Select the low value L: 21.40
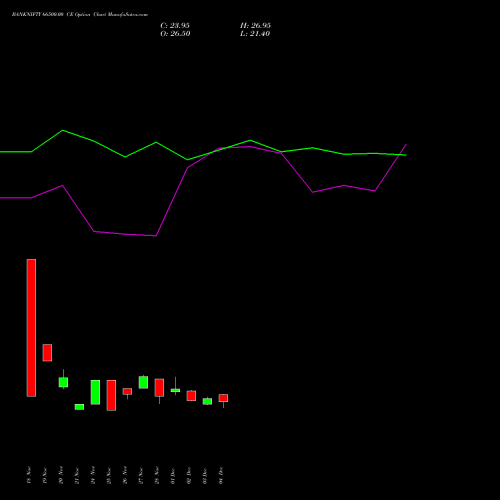This screenshot has height=500, width=500. point(255,34)
